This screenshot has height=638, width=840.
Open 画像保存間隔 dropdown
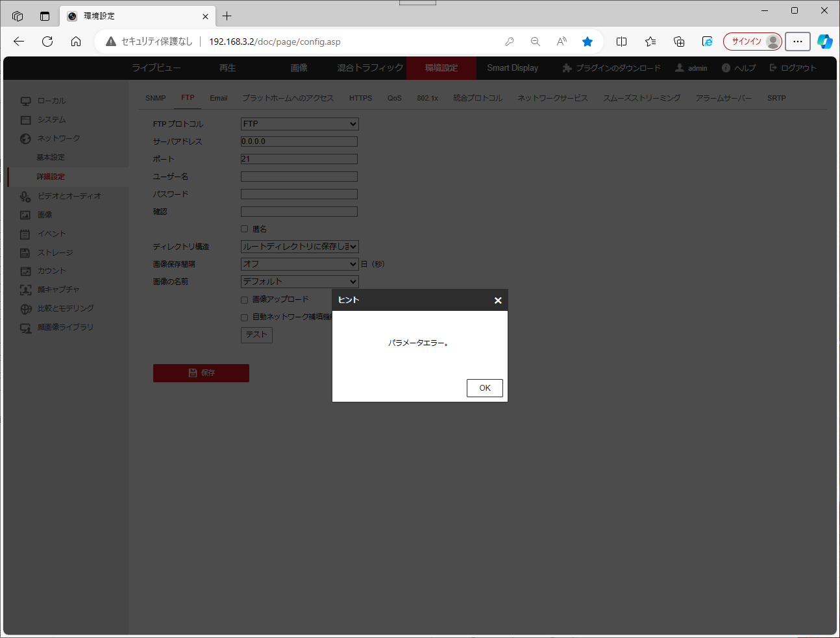click(300, 264)
